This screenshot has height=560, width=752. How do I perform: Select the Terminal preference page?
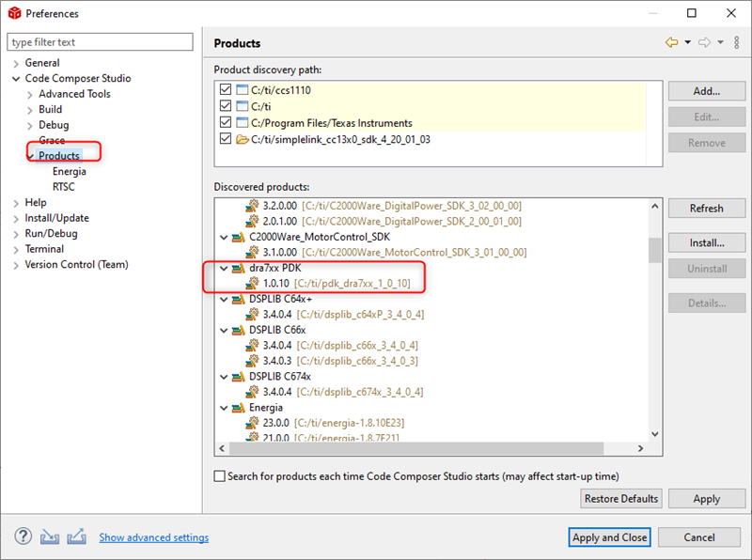tap(44, 249)
